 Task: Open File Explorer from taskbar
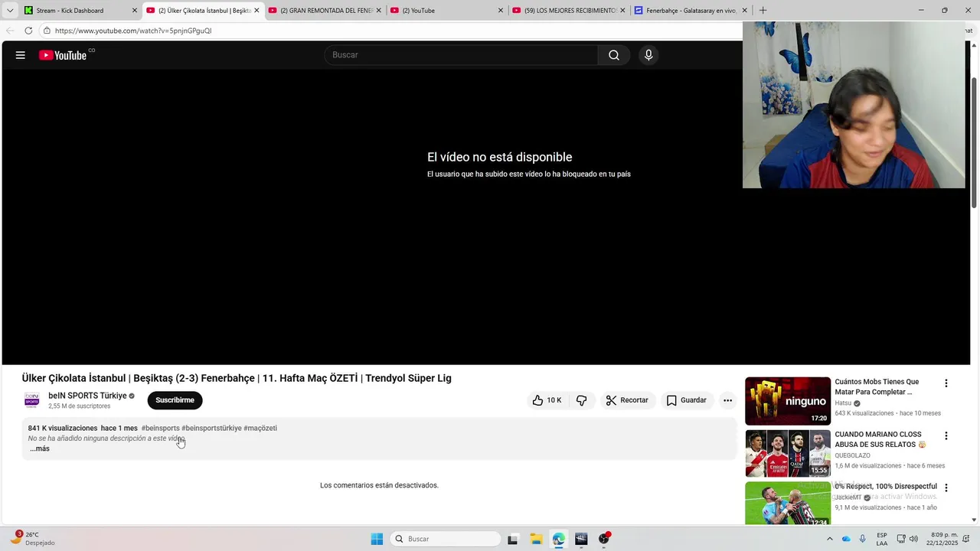coord(536,539)
